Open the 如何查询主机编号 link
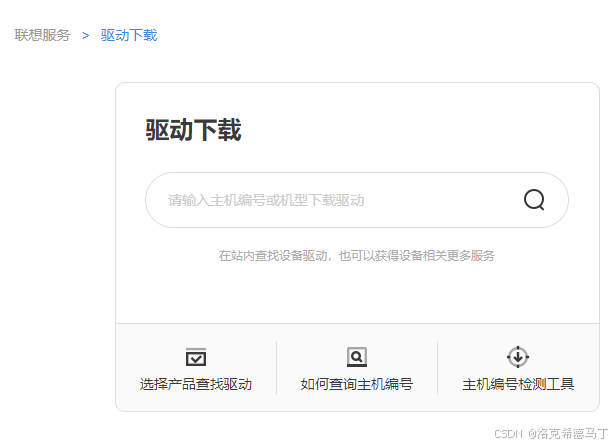Image resolution: width=614 pixels, height=445 pixels. [x=357, y=384]
